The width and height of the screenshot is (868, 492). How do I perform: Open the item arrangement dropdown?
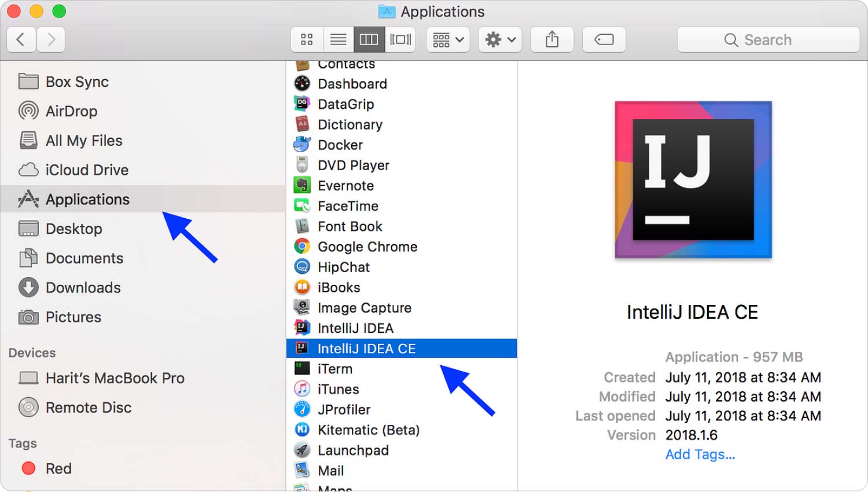tap(448, 40)
